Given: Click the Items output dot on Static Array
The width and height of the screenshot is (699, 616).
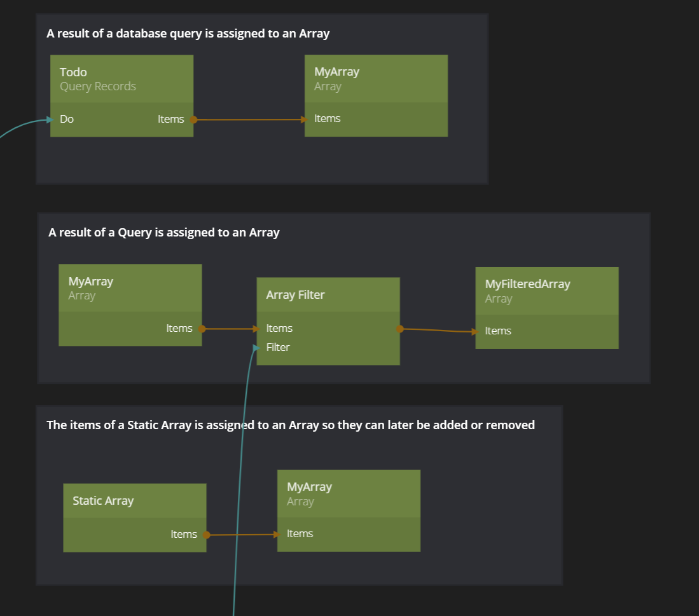Looking at the screenshot, I should point(206,535).
